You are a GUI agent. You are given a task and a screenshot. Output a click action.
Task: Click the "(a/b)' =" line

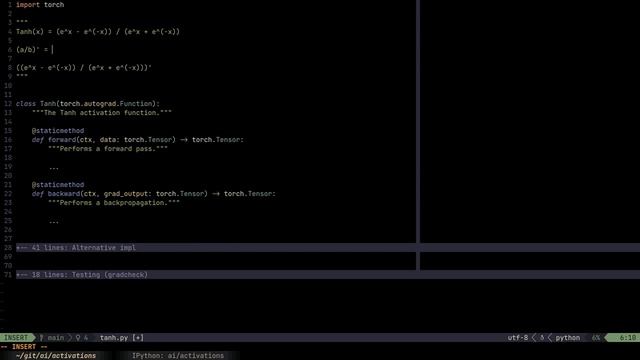[x=32, y=50]
